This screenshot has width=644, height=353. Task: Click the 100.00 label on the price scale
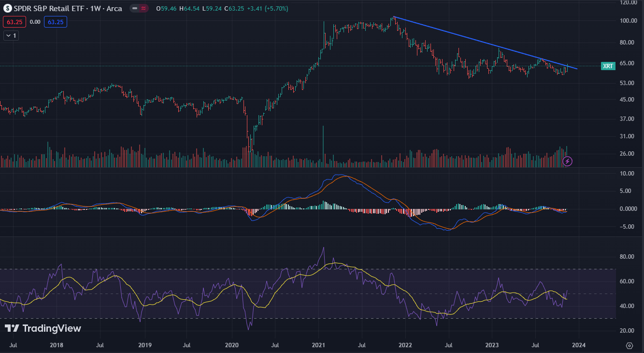pos(629,21)
